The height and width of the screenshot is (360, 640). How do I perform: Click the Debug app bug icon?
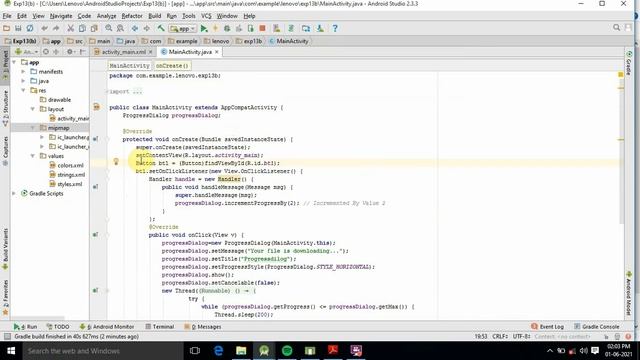coord(227,29)
